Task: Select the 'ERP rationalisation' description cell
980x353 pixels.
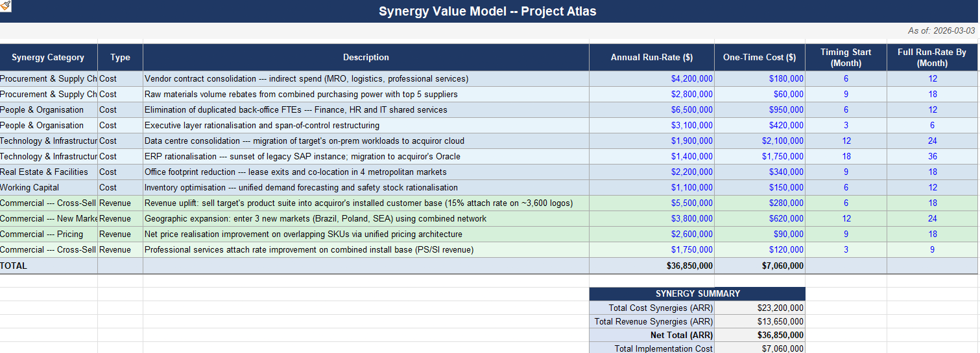Action: (x=366, y=157)
